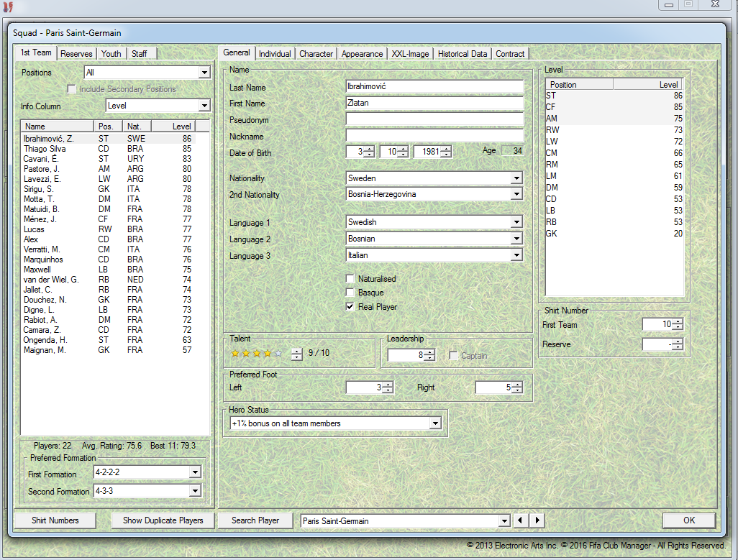Adjust the birth day spinner
738x560 pixels.
tap(370, 152)
